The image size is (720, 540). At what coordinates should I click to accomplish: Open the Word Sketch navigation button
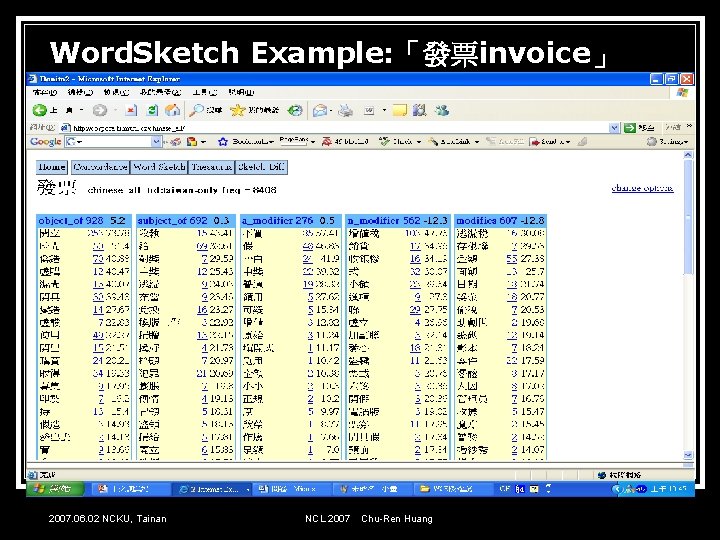click(159, 167)
